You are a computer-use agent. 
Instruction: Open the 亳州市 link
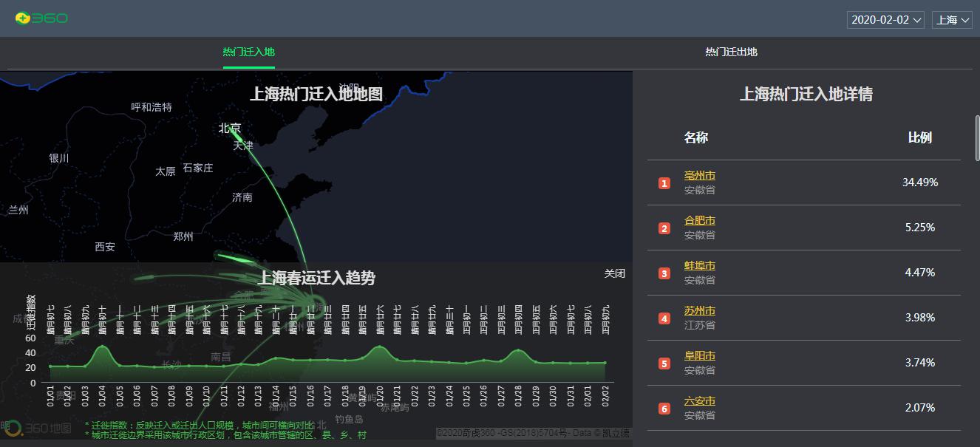point(700,176)
